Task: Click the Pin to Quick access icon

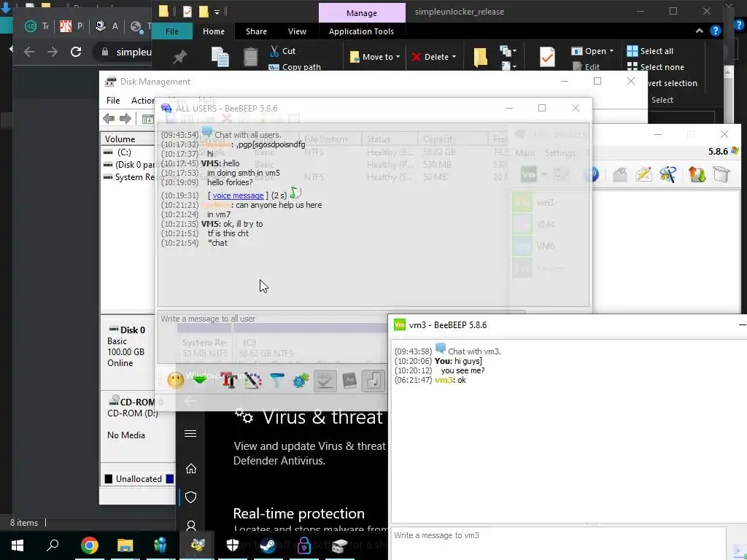Action: [x=179, y=57]
